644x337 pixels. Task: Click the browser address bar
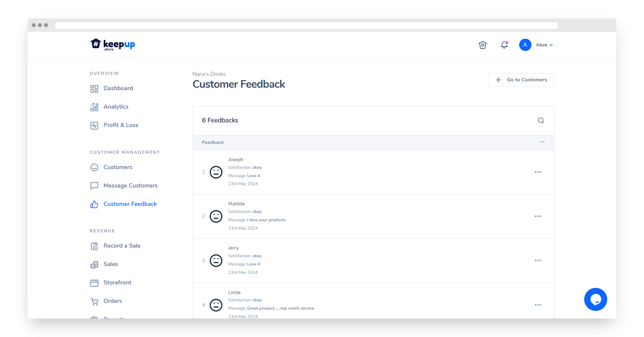coord(306,25)
